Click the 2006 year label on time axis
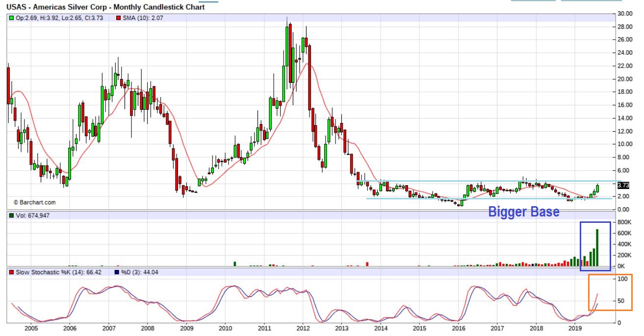The image size is (644, 336). click(70, 328)
